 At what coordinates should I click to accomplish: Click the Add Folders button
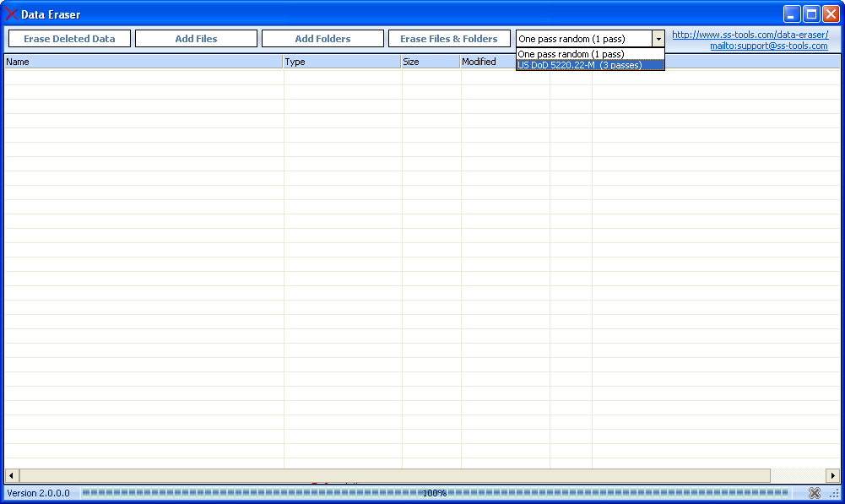pos(322,38)
